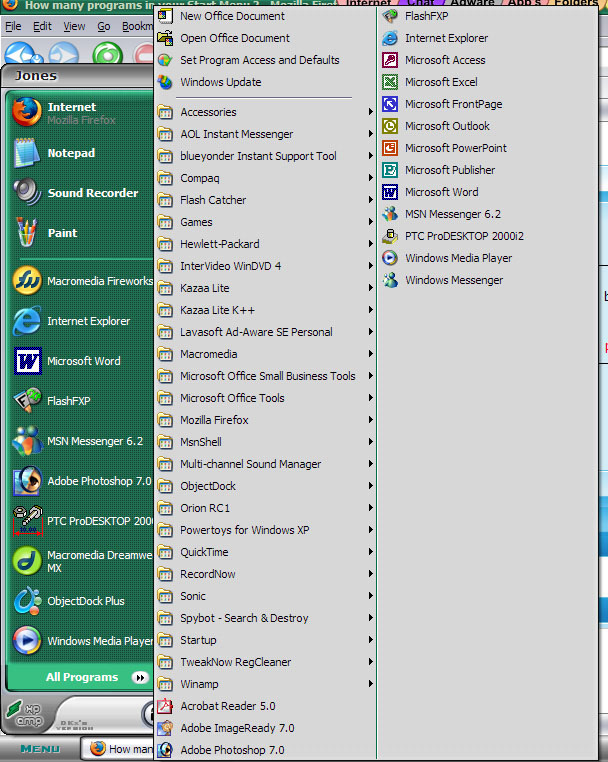Expand Kazaa Lite K++ folder
Screen dimensions: 608x762
point(265,310)
